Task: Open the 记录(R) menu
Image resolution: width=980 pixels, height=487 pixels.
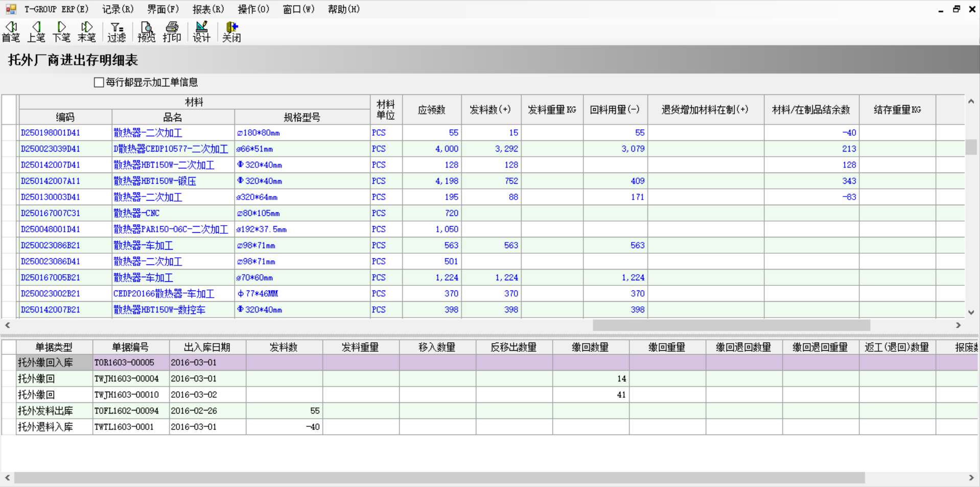Action: point(118,9)
